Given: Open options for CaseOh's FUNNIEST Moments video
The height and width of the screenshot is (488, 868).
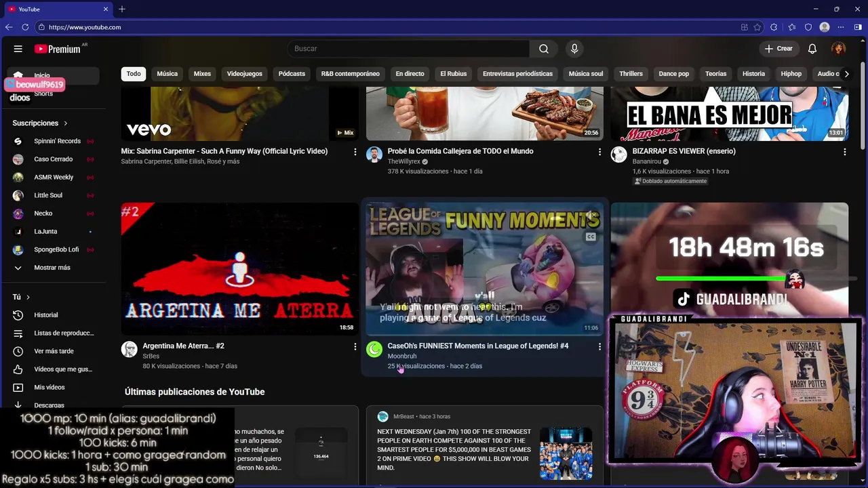Looking at the screenshot, I should tap(599, 346).
